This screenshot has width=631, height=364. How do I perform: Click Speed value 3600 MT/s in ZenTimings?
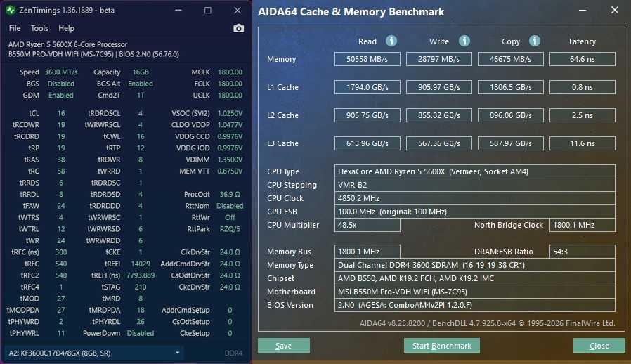pyautogui.click(x=60, y=72)
